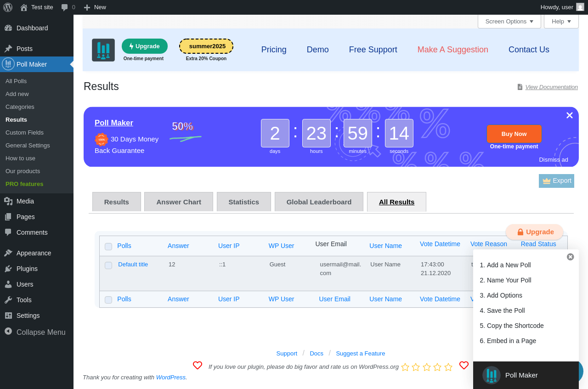This screenshot has width=588, height=389.
Task: Expand the Help dropdown
Action: (561, 21)
